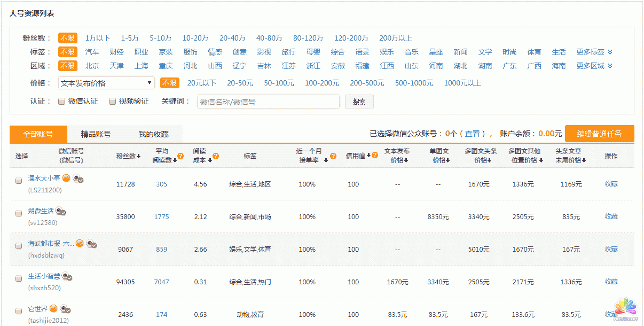Screen dimensions: 644x326
Task: Click the help icon beside 近一个月接单率
Action: [x=333, y=156]
